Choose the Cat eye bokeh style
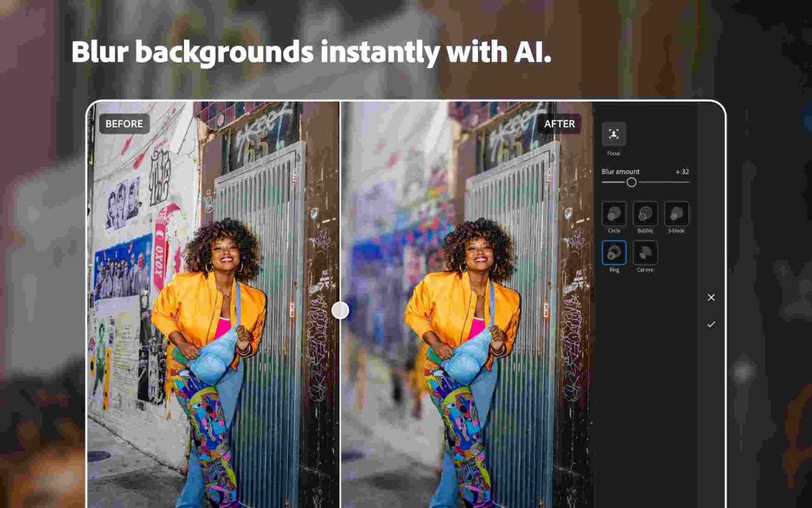Viewport: 812px width, 508px height. (645, 253)
